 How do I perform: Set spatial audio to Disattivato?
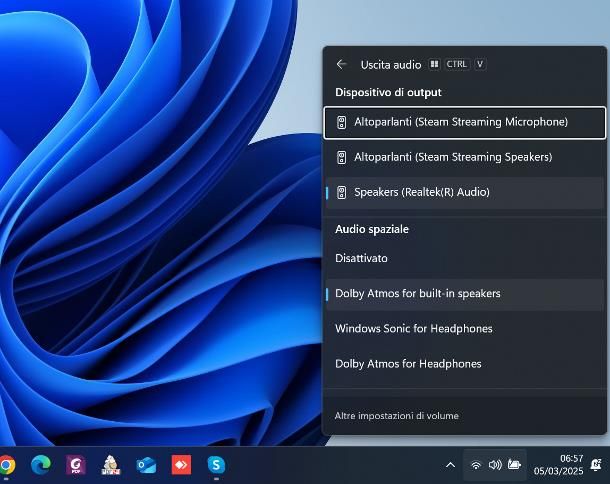[465, 258]
